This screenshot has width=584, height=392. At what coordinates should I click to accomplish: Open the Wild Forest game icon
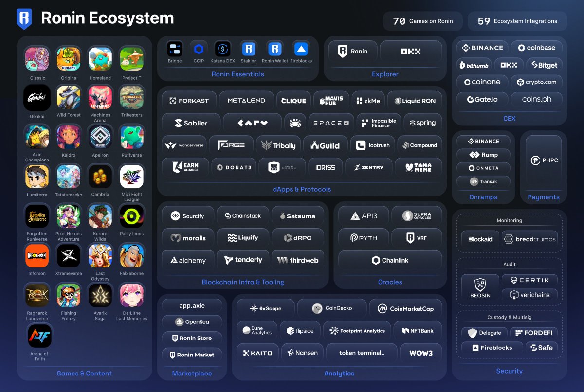69,98
